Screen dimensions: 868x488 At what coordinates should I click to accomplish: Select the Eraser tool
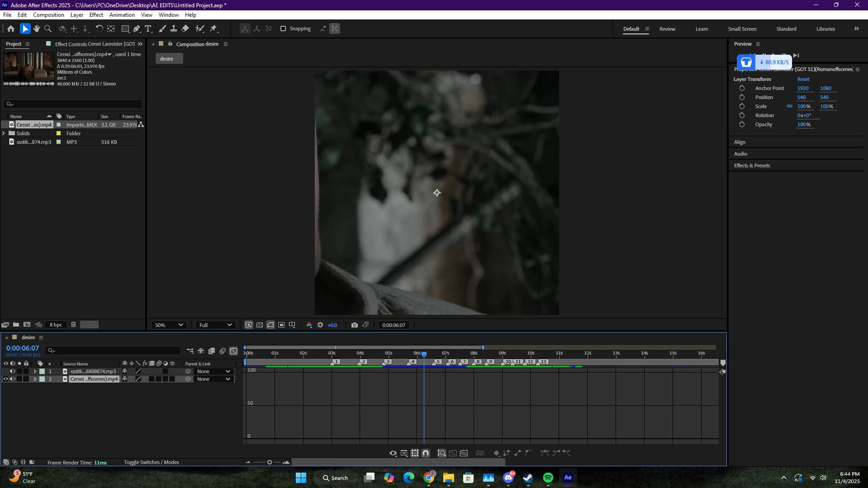tap(185, 28)
